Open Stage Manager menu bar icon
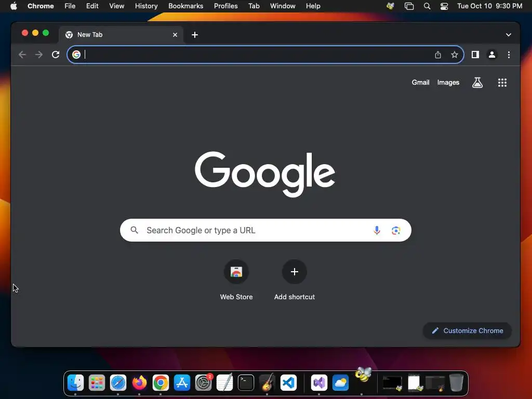Viewport: 532px width, 399px height. [x=409, y=6]
